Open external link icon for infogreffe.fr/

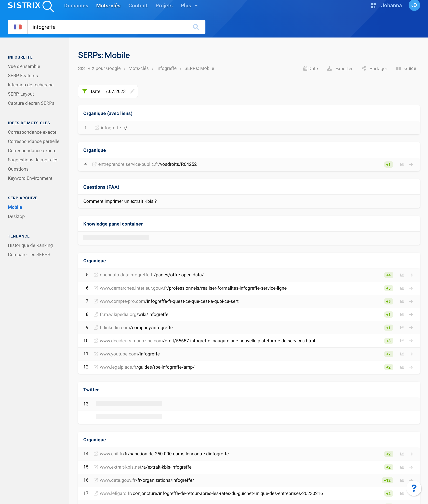tap(97, 128)
